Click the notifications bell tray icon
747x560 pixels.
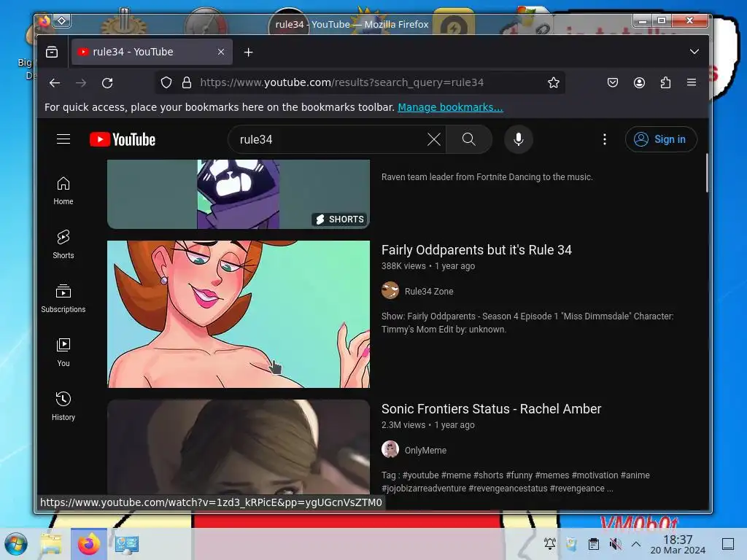click(x=550, y=543)
